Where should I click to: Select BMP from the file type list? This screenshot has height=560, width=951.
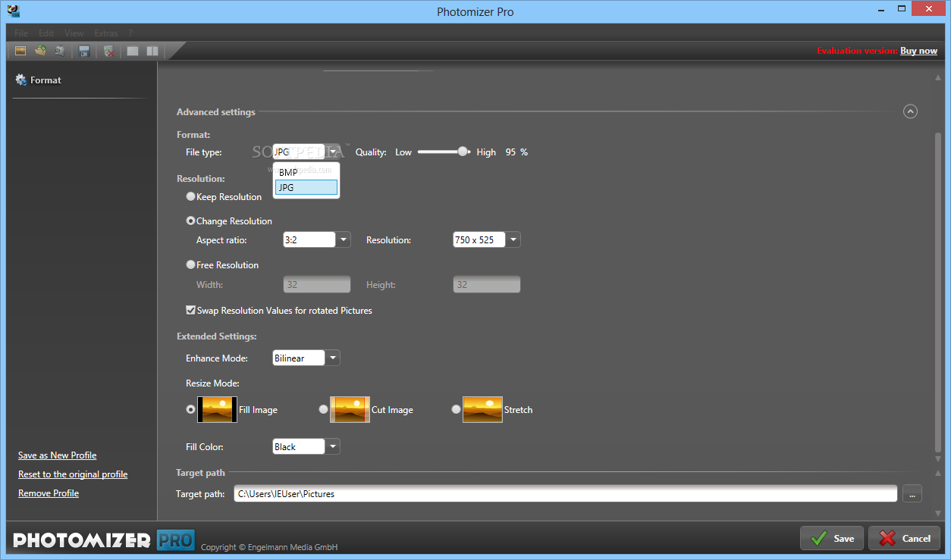click(x=306, y=172)
